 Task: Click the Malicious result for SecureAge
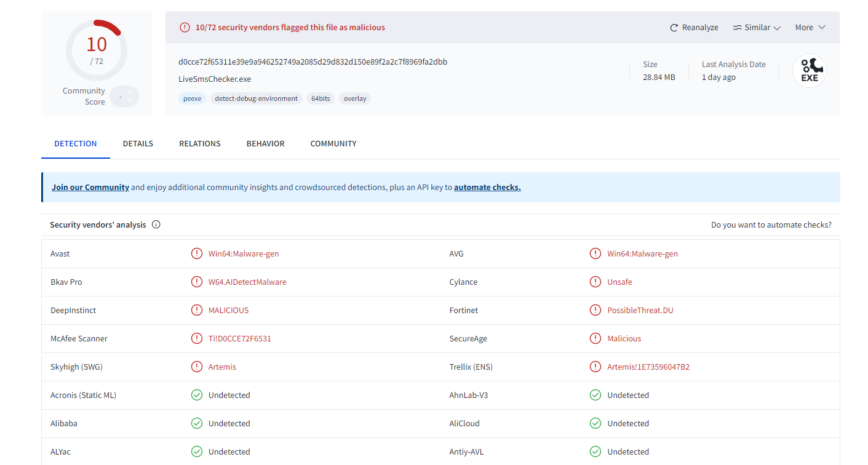coord(624,338)
